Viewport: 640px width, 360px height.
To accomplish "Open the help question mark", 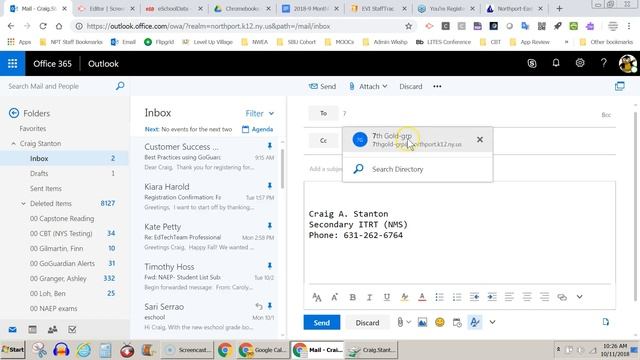I will tap(604, 63).
